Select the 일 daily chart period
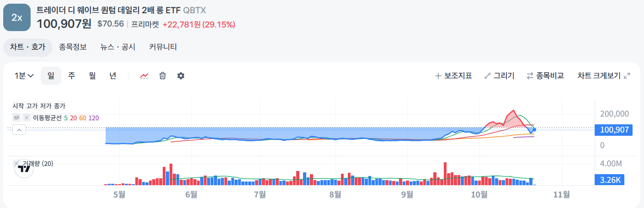This screenshot has width=644, height=208. tap(51, 76)
